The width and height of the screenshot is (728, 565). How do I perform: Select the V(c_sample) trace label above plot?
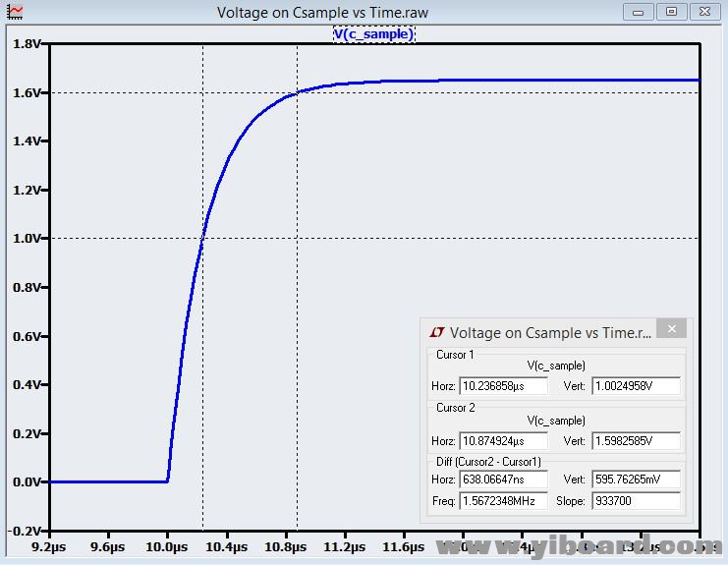pos(373,33)
